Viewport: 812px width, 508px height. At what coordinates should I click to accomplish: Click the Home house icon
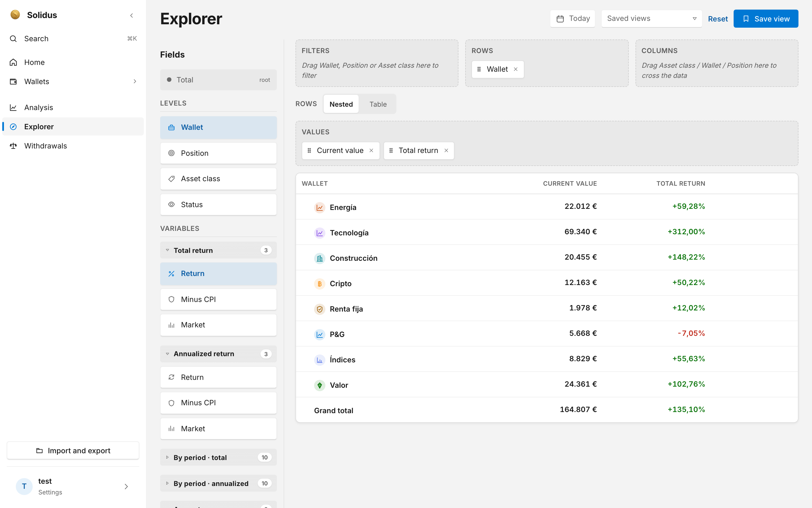click(13, 62)
